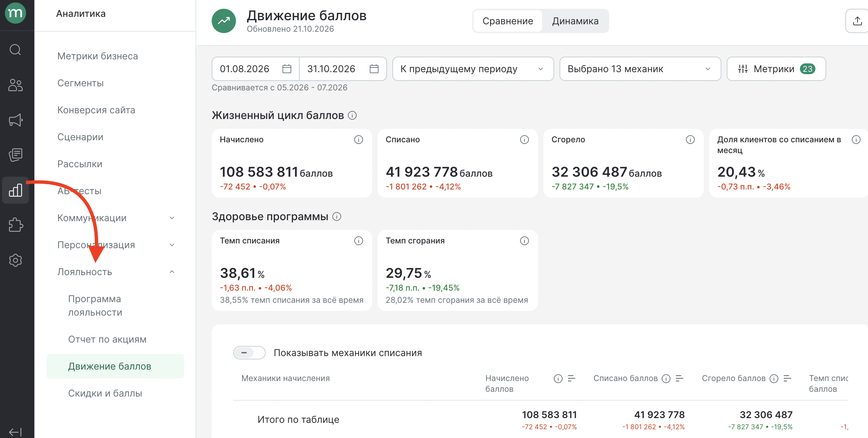Click info icon on Темп сгорания card

coord(525,241)
